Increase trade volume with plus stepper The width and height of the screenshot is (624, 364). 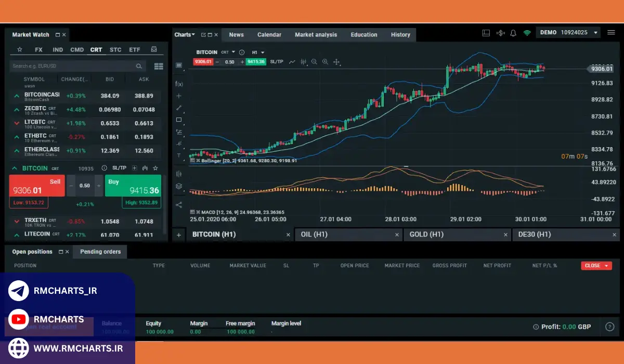(98, 186)
